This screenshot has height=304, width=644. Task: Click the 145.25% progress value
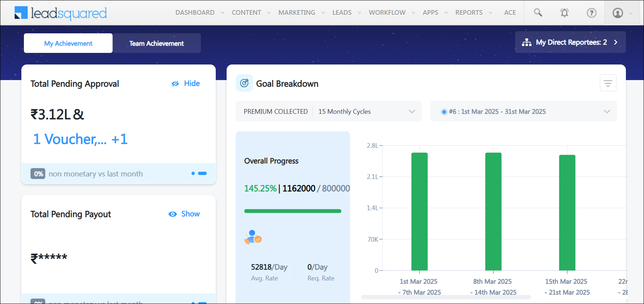click(260, 188)
